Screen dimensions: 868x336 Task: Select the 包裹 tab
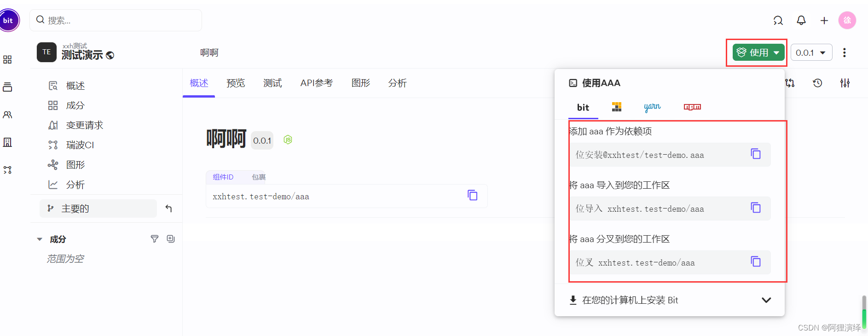259,177
